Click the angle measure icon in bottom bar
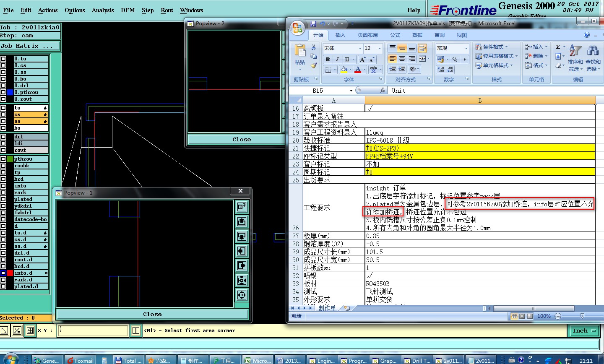The image size is (604, 364). pos(17,330)
